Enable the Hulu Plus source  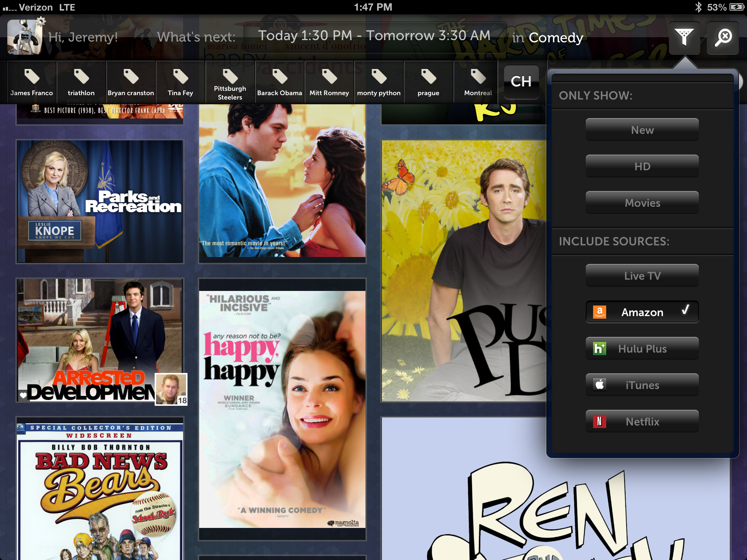[642, 349]
